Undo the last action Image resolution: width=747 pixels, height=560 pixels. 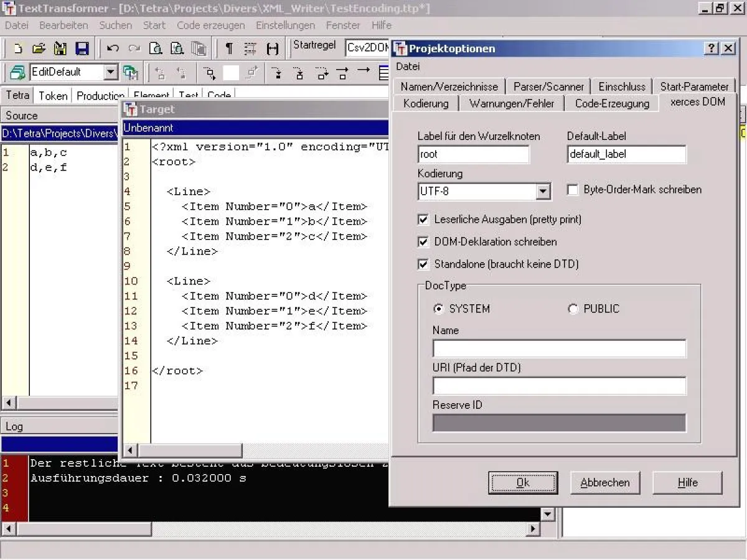112,48
